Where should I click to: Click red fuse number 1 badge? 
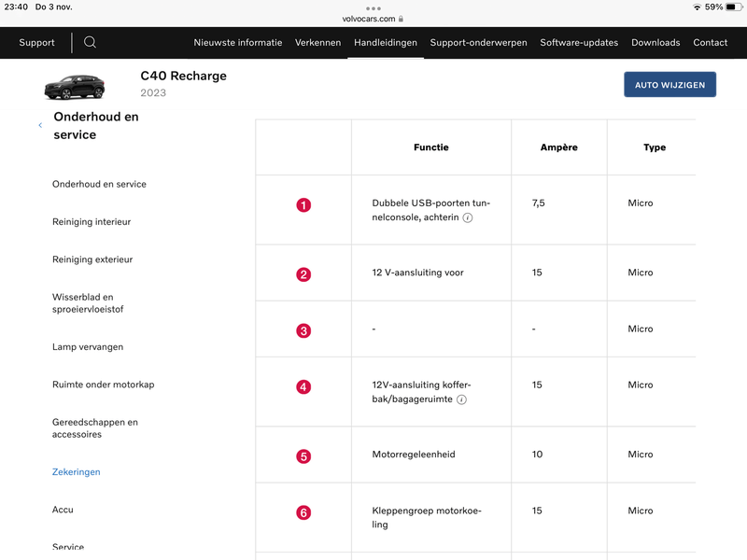point(303,205)
